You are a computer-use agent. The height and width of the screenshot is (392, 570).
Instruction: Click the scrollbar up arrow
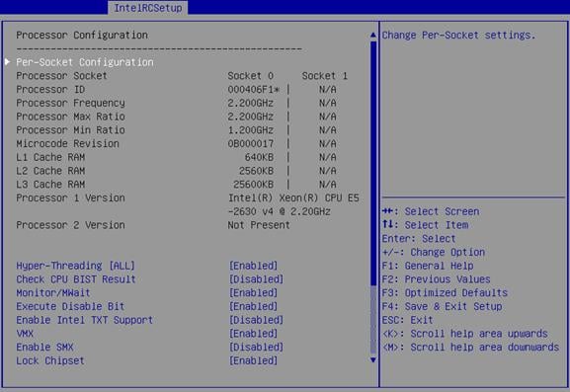pos(373,35)
